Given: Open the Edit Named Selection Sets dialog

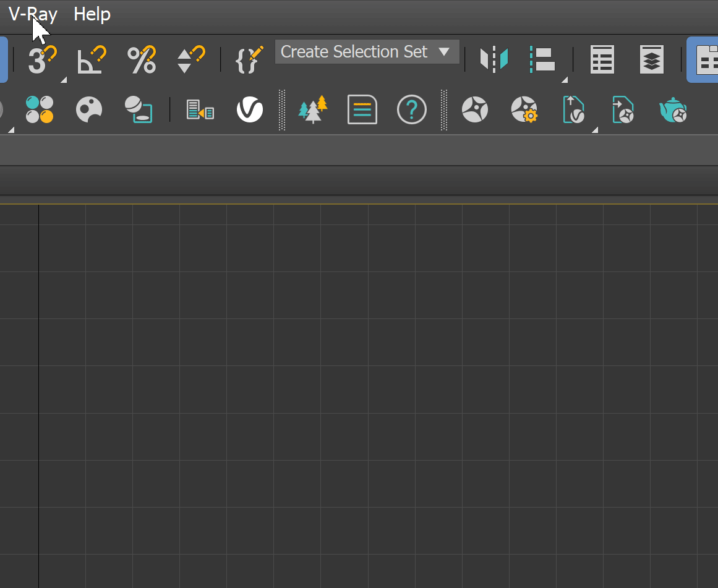Looking at the screenshot, I should (247, 59).
